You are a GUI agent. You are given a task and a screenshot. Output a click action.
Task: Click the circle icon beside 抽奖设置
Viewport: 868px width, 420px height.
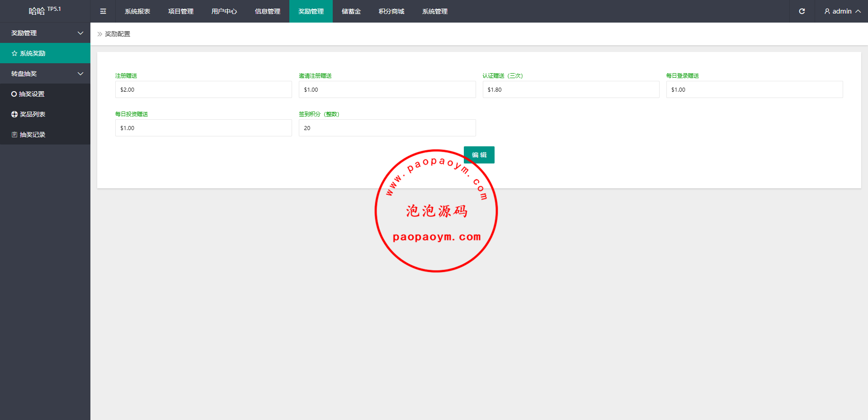[x=14, y=94]
